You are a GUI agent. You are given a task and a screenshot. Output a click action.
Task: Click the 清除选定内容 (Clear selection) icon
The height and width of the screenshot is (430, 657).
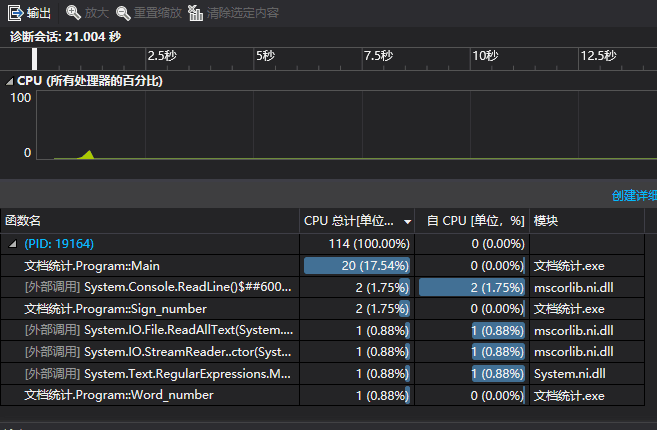click(x=196, y=13)
